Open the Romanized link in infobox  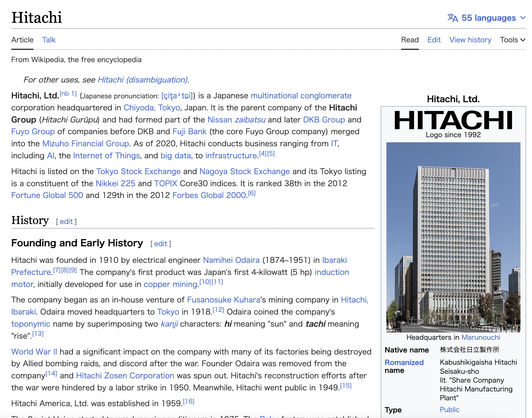(x=404, y=363)
